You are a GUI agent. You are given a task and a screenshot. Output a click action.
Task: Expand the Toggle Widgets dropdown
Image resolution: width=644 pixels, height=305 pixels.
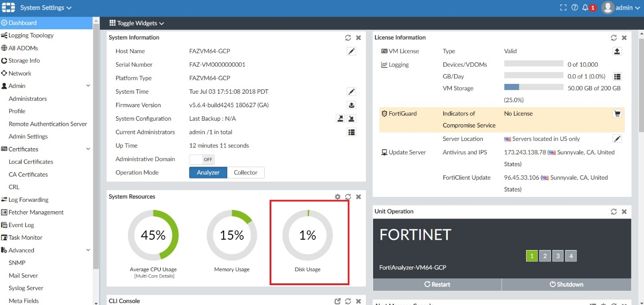[137, 23]
